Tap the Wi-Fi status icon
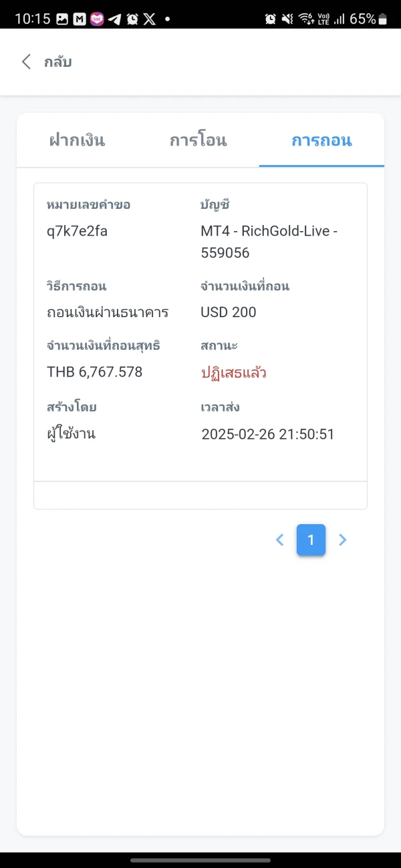The width and height of the screenshot is (401, 868). click(x=306, y=19)
